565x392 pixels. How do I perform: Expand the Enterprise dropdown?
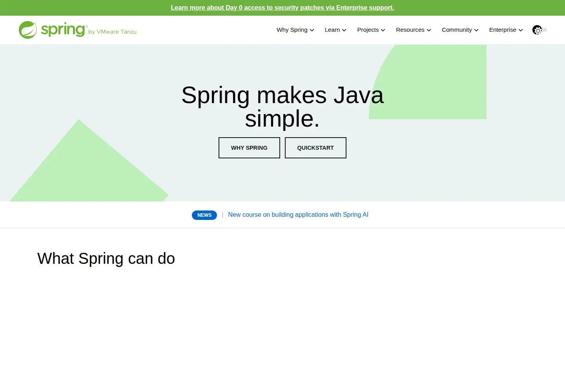506,30
